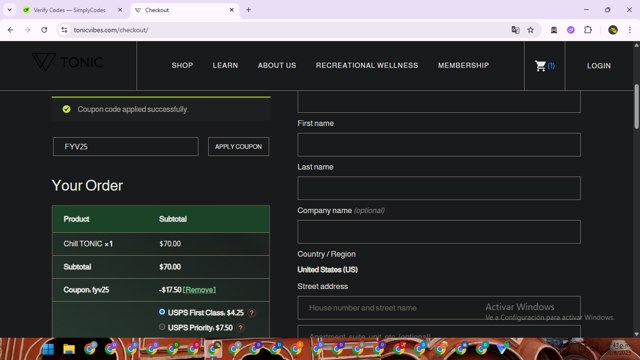
Task: Click the page vertical scrollbar thumb
Action: point(636,107)
